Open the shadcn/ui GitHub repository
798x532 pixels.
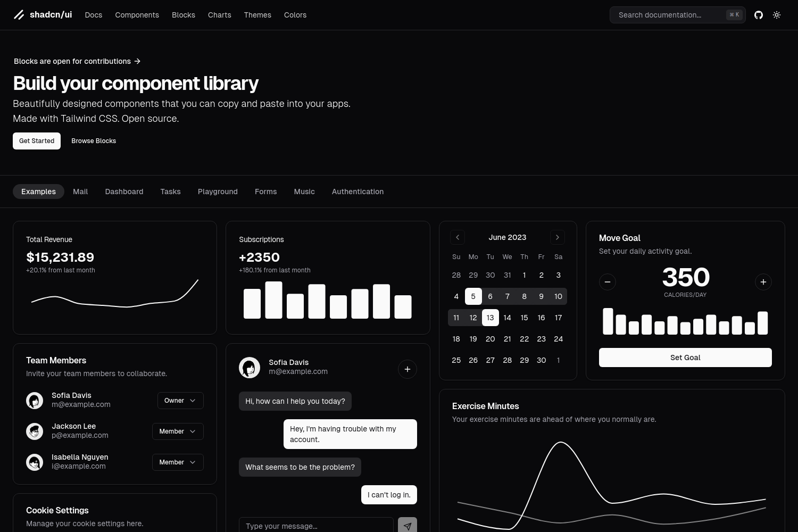[x=759, y=15]
